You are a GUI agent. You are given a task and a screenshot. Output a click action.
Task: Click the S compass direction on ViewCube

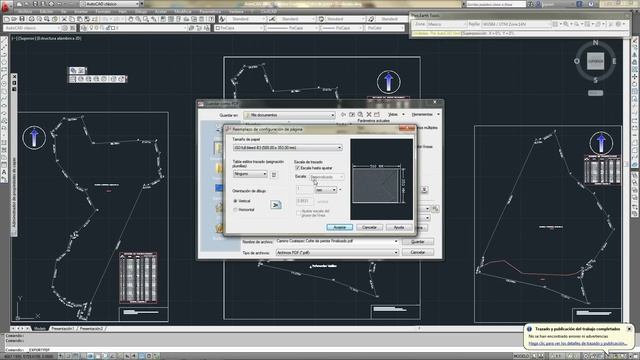(595, 80)
